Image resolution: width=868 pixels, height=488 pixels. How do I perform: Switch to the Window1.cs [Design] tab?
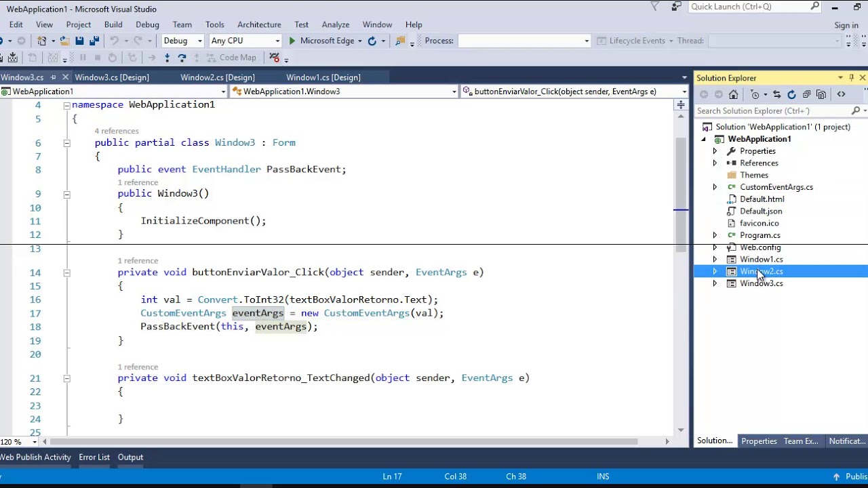(323, 77)
